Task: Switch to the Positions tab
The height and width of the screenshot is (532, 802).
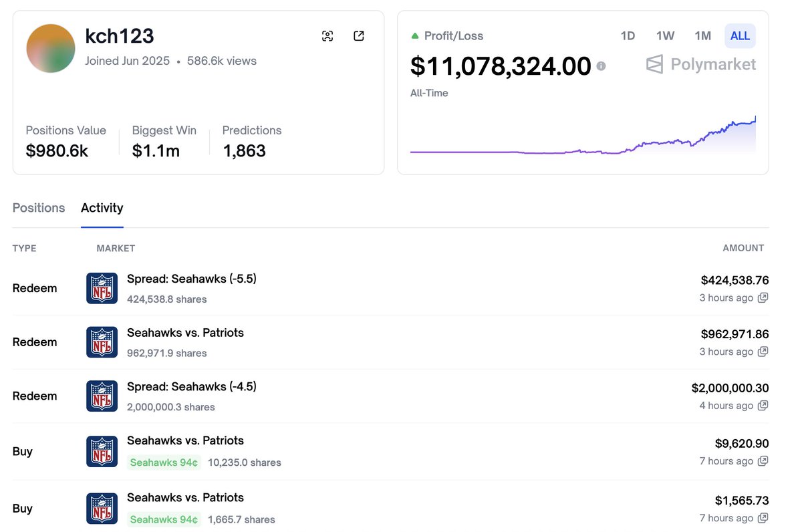Action: [x=38, y=208]
